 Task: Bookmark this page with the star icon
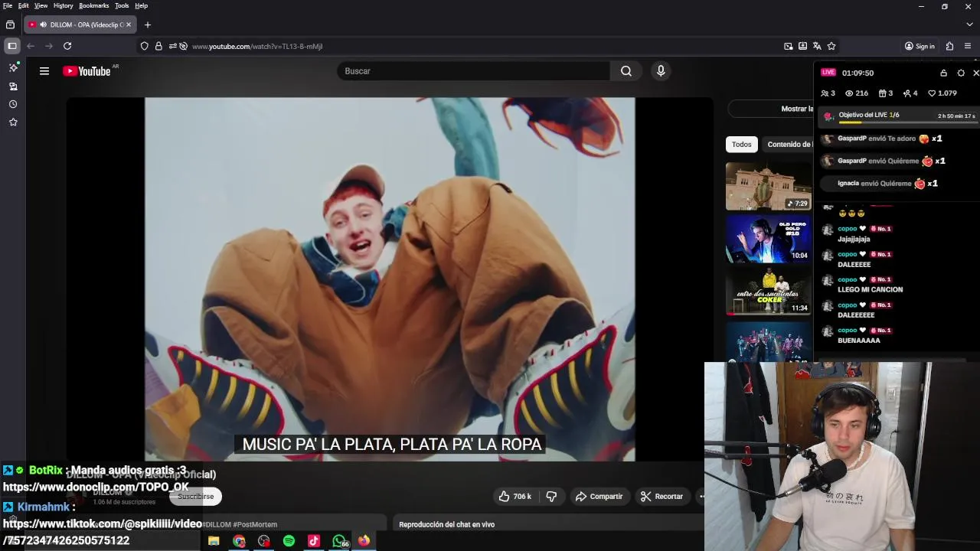pos(831,46)
